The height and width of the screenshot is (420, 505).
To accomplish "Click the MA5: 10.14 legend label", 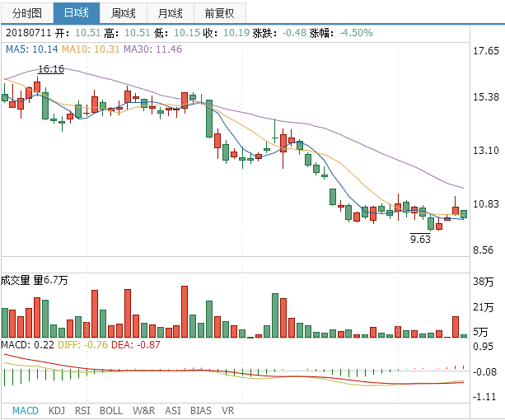I will pyautogui.click(x=32, y=49).
